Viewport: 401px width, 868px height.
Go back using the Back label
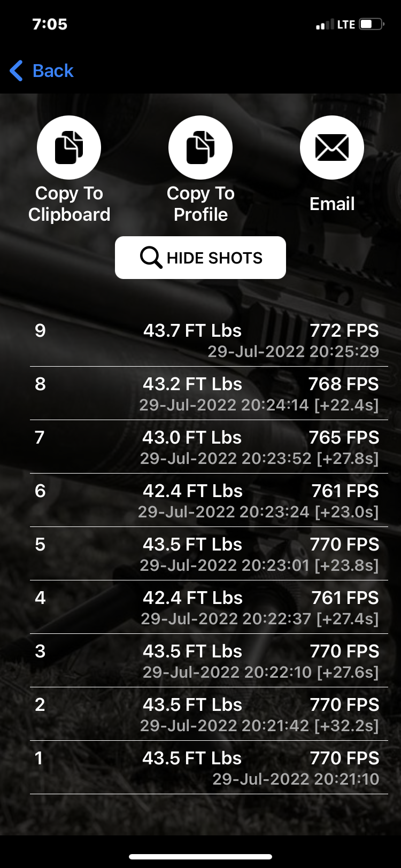(53, 71)
